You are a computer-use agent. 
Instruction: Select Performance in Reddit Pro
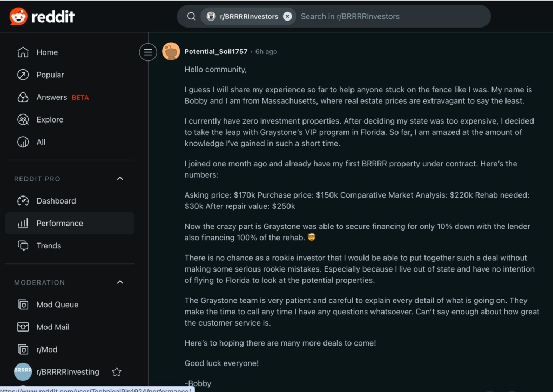(x=59, y=223)
